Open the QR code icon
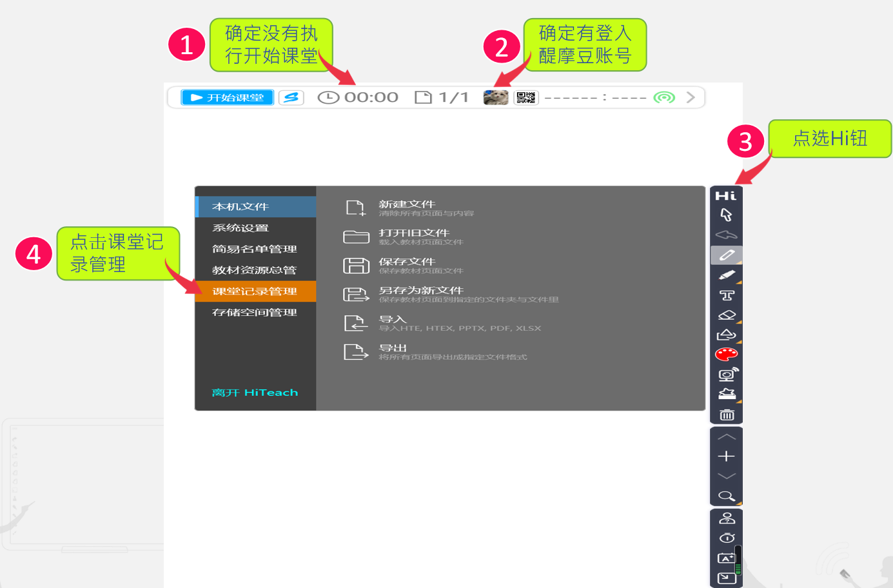 point(525,97)
